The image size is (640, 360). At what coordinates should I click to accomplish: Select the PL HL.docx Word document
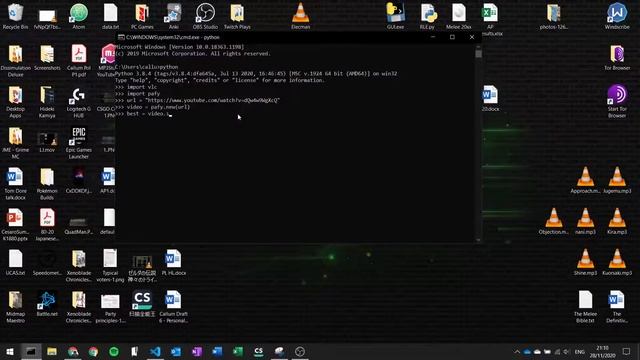point(173,262)
